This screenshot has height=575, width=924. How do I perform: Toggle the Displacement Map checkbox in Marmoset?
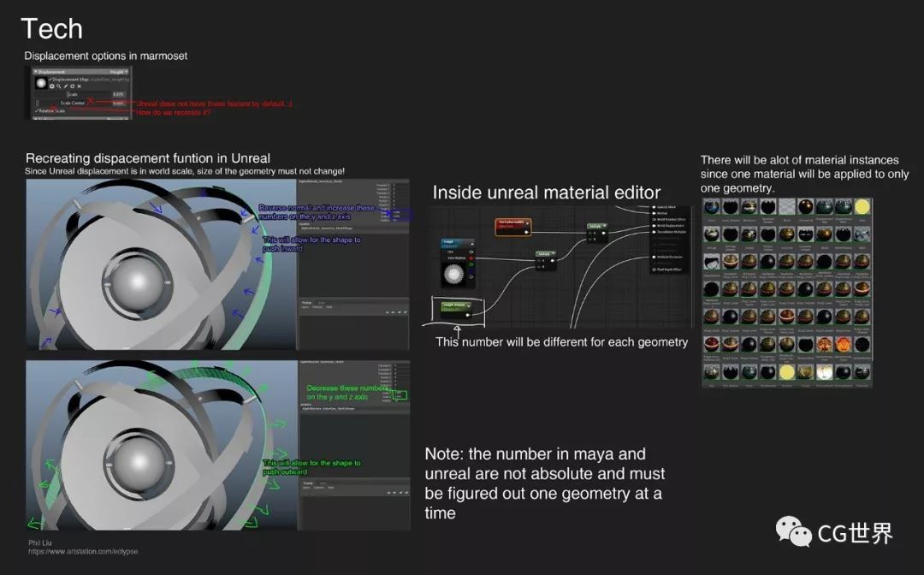50,80
